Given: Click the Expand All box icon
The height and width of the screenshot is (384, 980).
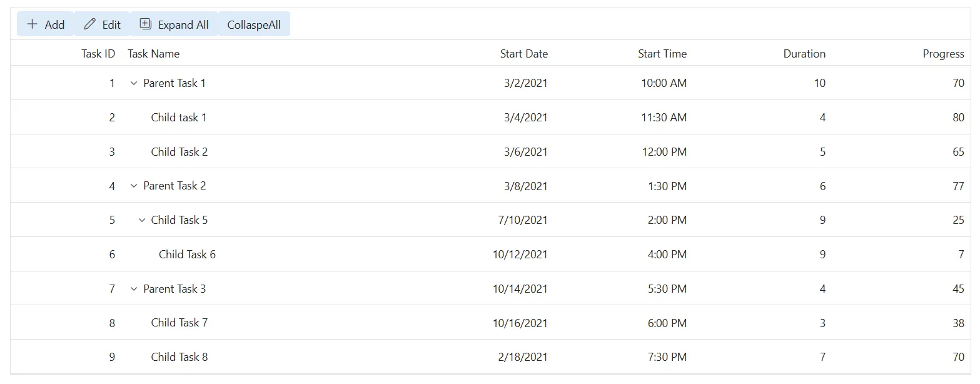Looking at the screenshot, I should point(145,24).
